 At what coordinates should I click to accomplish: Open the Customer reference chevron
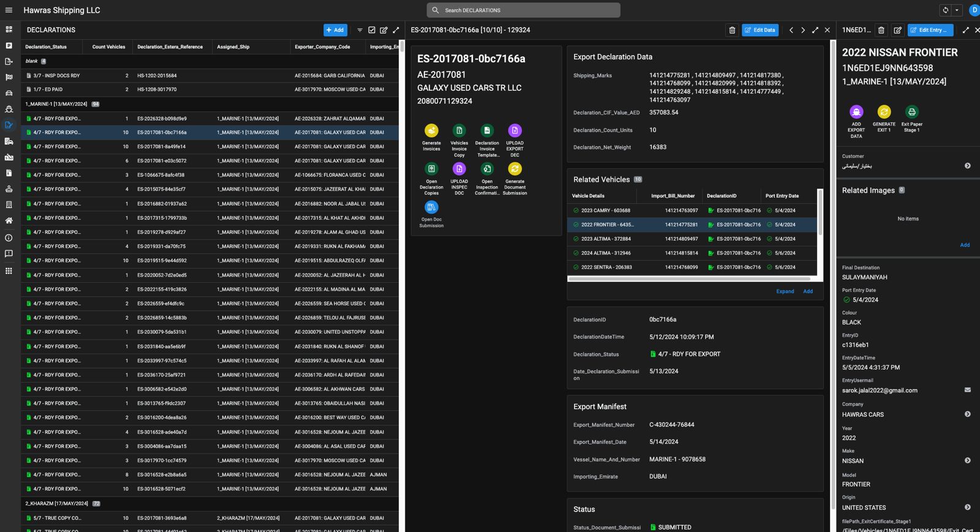pyautogui.click(x=968, y=166)
